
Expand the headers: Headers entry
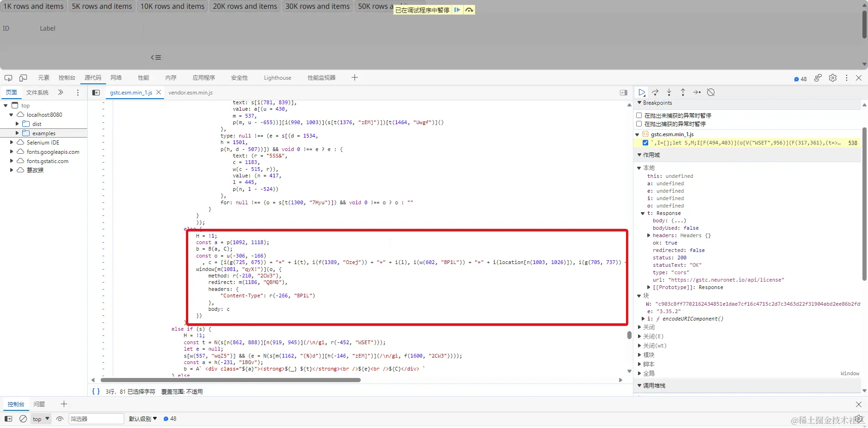point(649,235)
